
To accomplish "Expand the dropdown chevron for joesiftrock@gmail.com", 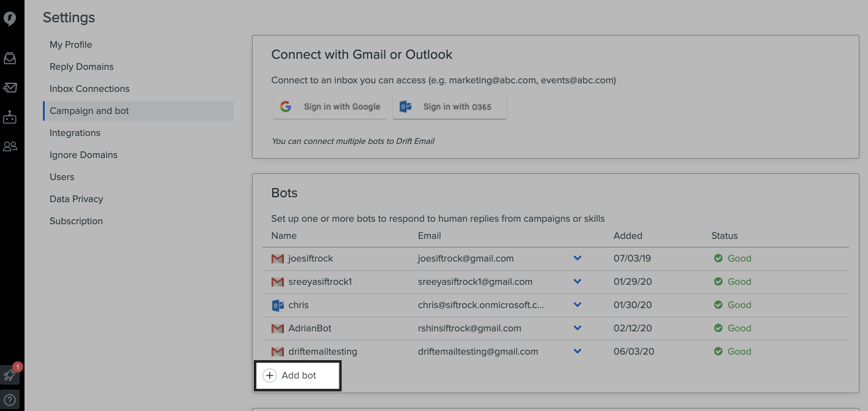I will point(577,258).
